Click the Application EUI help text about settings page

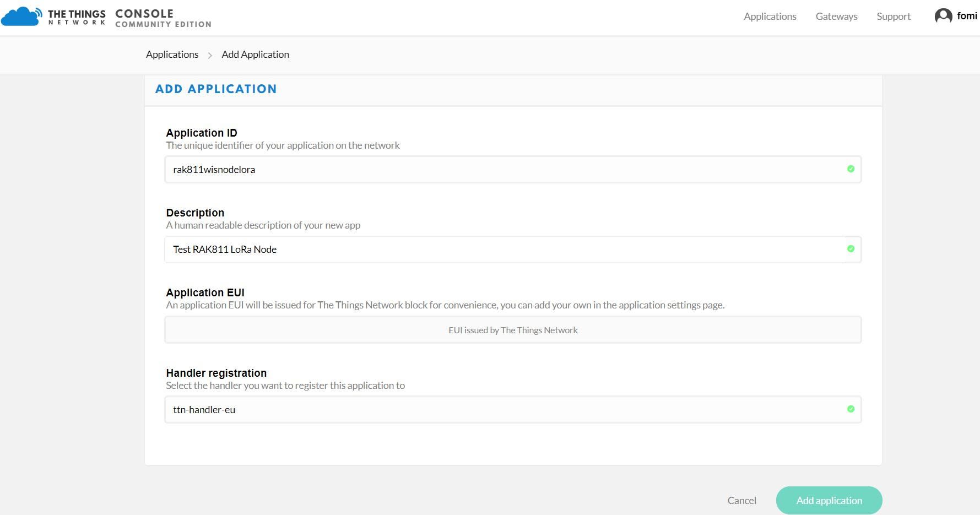point(445,305)
